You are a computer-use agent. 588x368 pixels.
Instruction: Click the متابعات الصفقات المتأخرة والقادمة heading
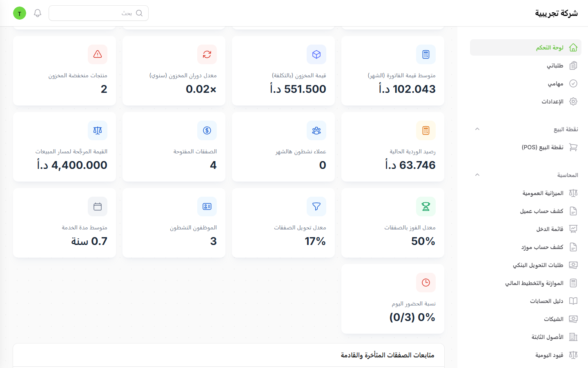tap(388, 355)
